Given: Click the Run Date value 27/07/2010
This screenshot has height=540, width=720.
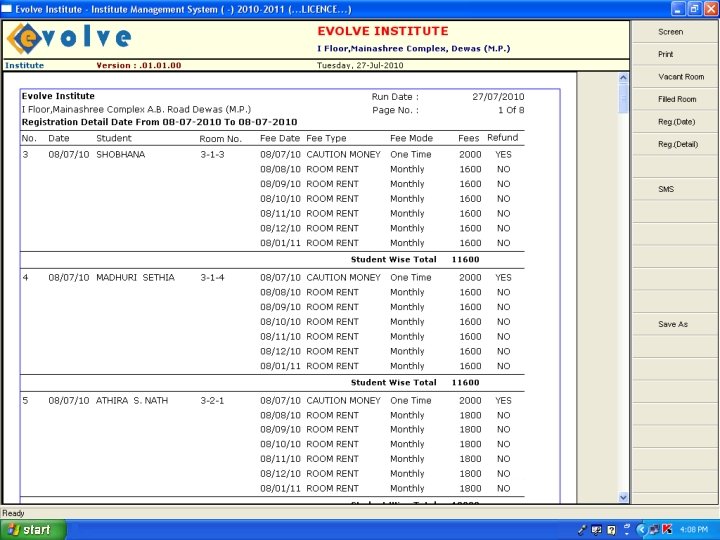Looking at the screenshot, I should [x=498, y=97].
